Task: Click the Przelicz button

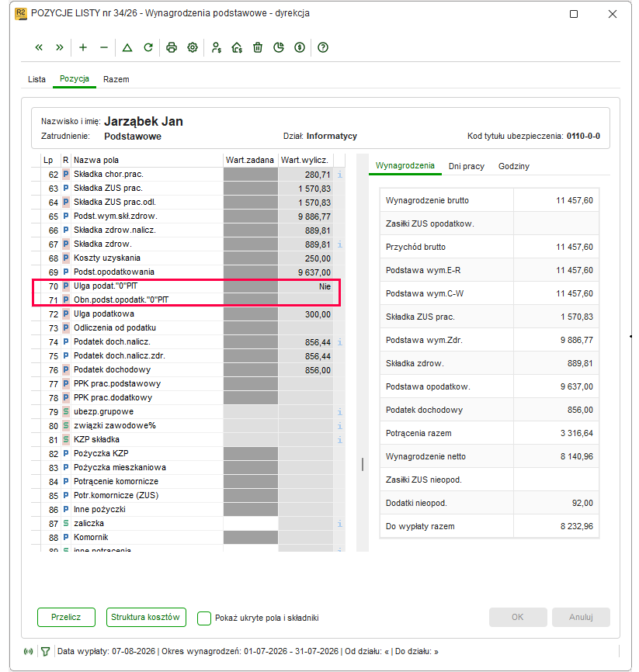Action: pos(66,617)
